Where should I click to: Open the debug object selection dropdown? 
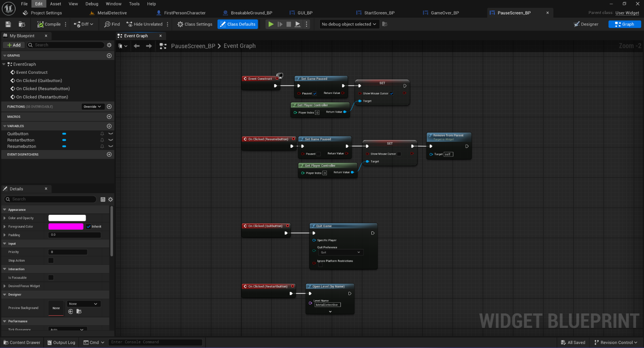[x=349, y=24]
